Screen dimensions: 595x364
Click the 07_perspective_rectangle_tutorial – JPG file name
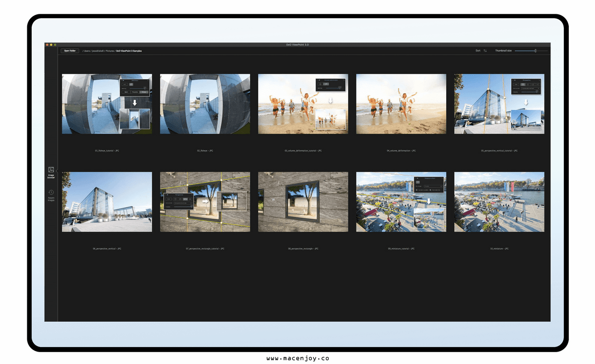pyautogui.click(x=205, y=249)
